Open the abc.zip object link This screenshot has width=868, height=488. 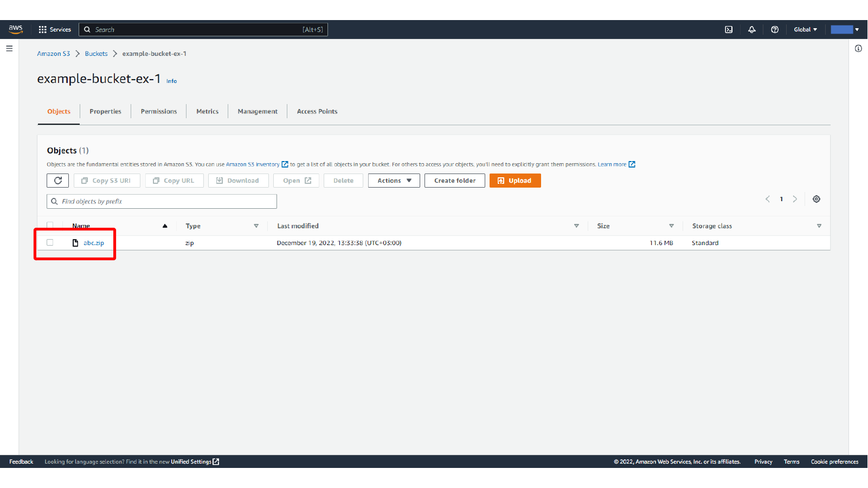click(94, 243)
